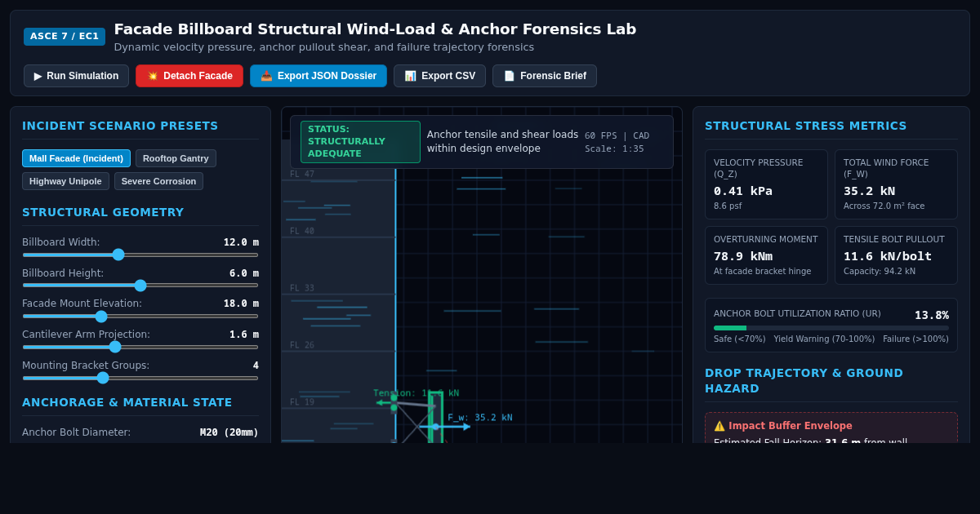The width and height of the screenshot is (980, 514).
Task: Click the Safe (<70%) legend label
Action: (x=740, y=339)
